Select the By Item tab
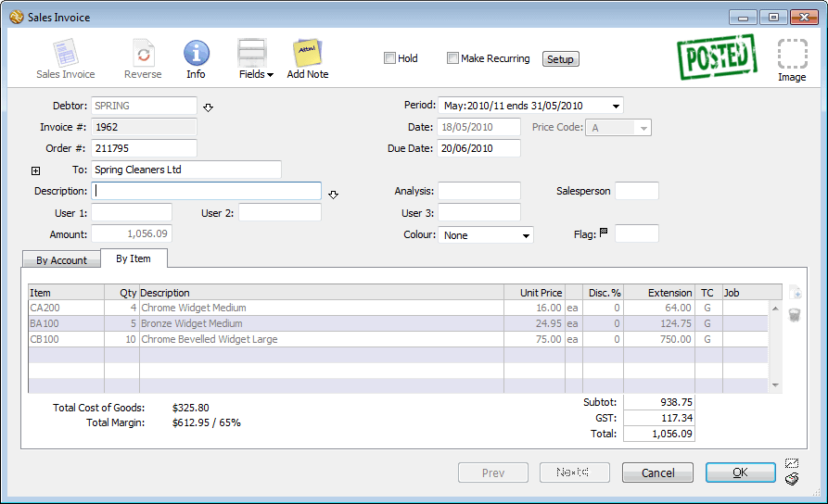The width and height of the screenshot is (828, 504). coord(134,258)
